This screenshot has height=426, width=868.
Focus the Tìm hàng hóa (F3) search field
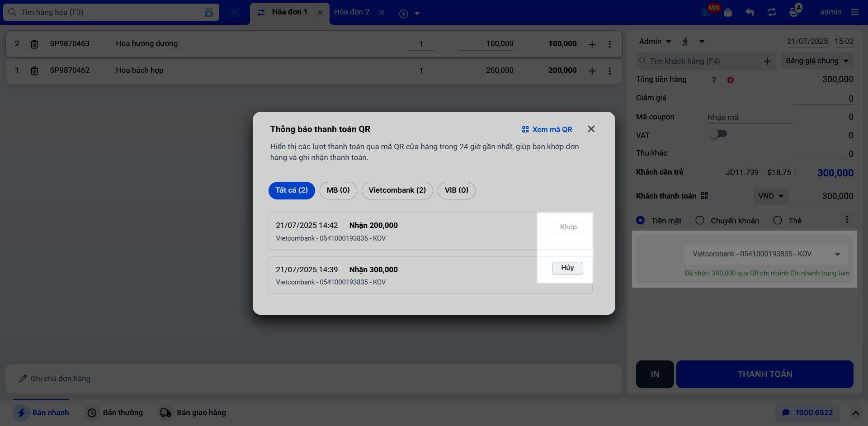(111, 12)
